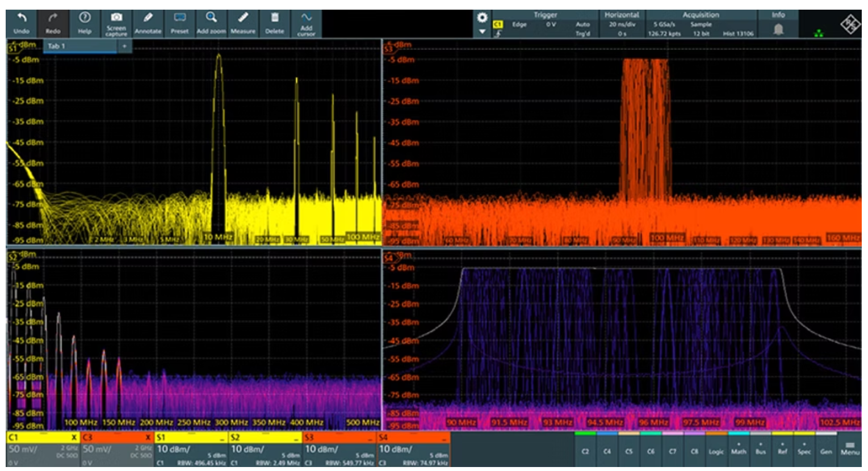
Task: Open the Info notification bell
Action: [778, 29]
